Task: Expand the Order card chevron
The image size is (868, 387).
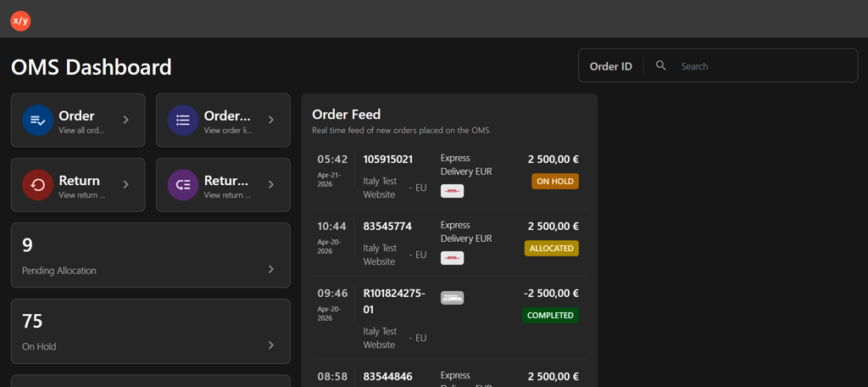Action: 125,120
